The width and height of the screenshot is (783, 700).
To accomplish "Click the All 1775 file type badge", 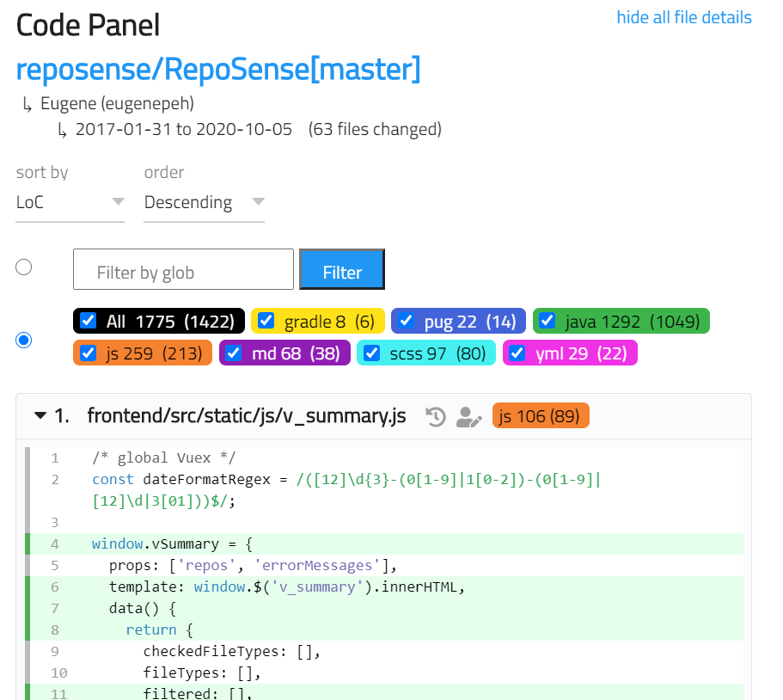I will (158, 321).
